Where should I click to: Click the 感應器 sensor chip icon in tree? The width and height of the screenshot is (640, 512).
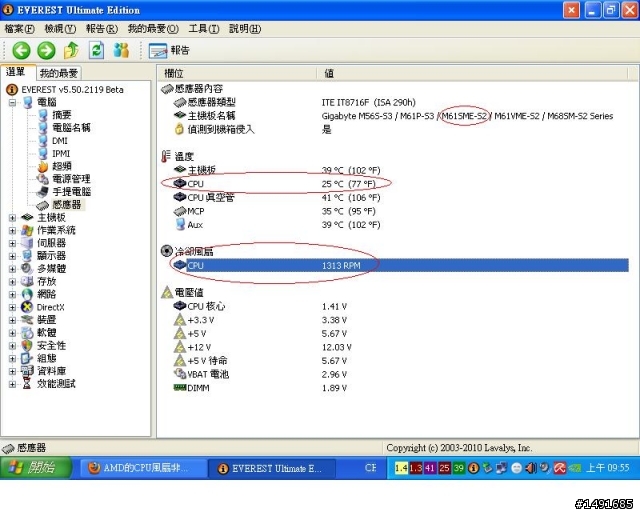(x=42, y=205)
